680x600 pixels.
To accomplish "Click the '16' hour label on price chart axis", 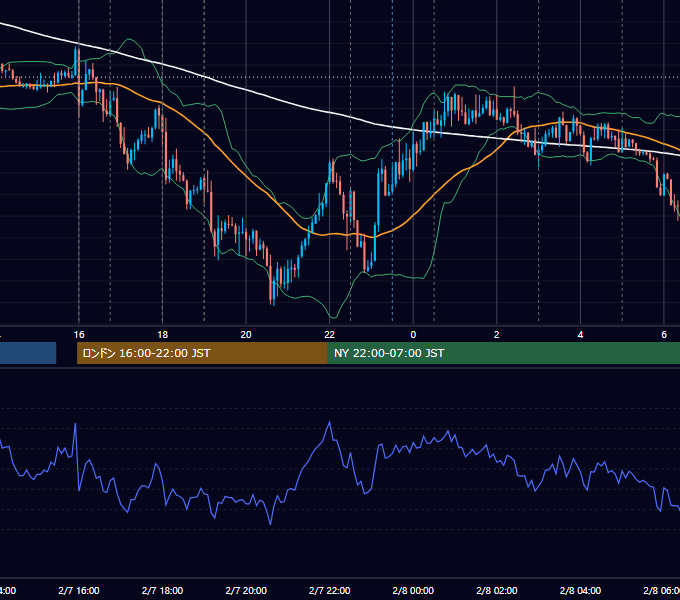I will click(79, 335).
